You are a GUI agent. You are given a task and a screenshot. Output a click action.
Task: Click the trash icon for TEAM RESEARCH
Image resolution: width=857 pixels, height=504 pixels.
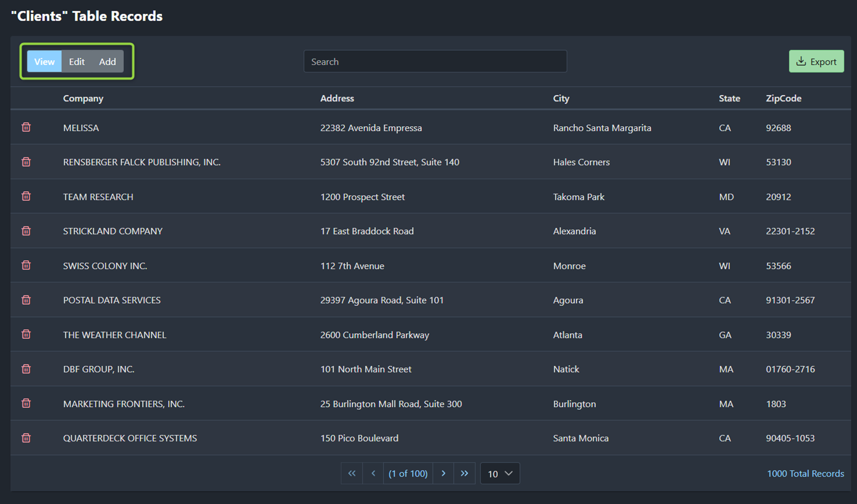click(x=26, y=196)
